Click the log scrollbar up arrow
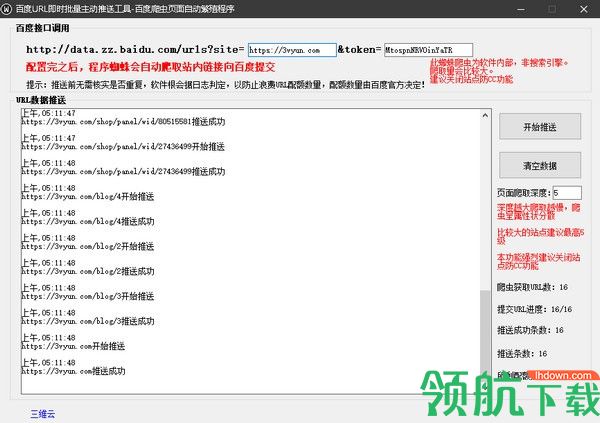This screenshot has height=423, width=600. tap(485, 115)
